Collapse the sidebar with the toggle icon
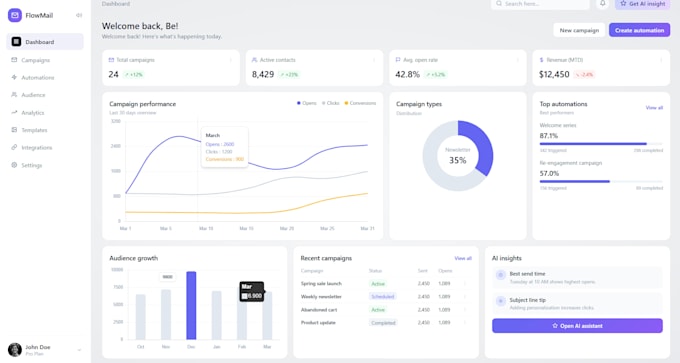680x363 pixels. 78,15
